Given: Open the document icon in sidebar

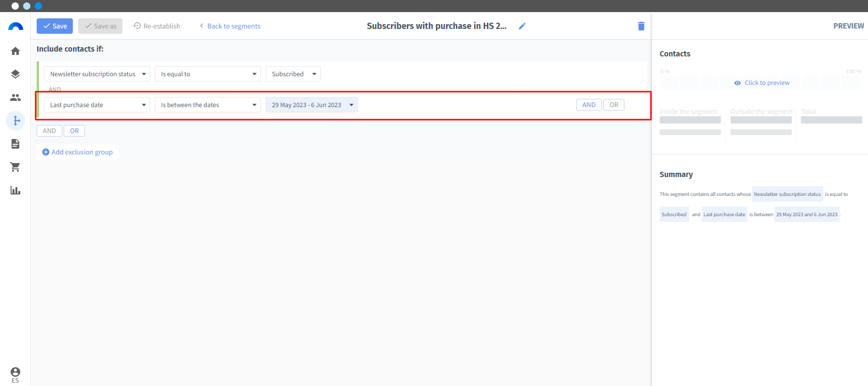Looking at the screenshot, I should pyautogui.click(x=15, y=144).
